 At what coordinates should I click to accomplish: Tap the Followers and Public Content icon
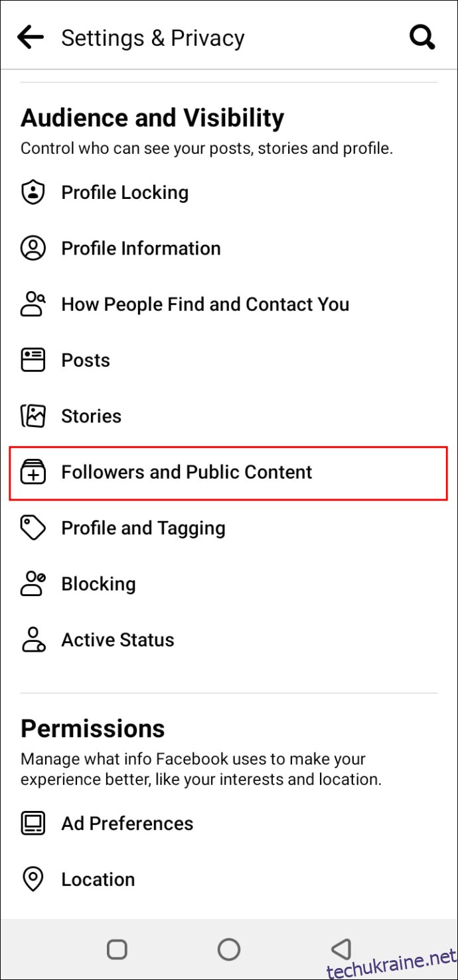(x=33, y=472)
